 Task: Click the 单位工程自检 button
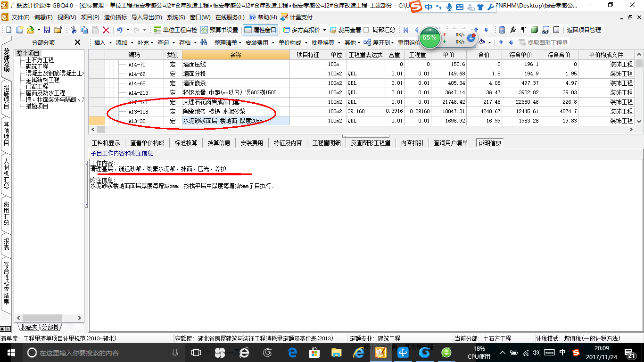tap(176, 30)
